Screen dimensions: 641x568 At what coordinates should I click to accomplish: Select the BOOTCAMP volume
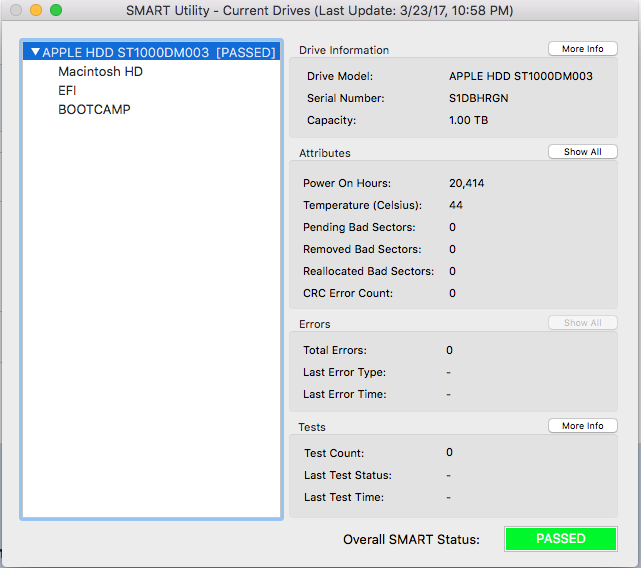tap(94, 110)
